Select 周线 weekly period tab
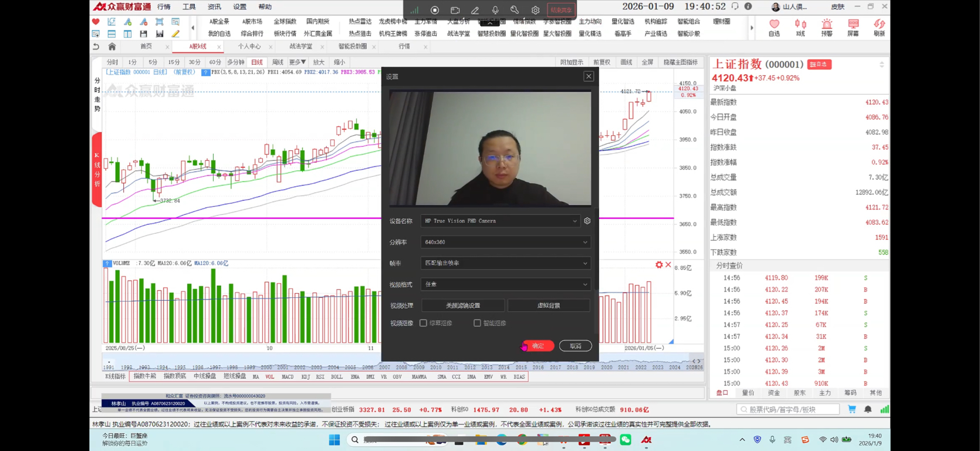 coord(278,62)
